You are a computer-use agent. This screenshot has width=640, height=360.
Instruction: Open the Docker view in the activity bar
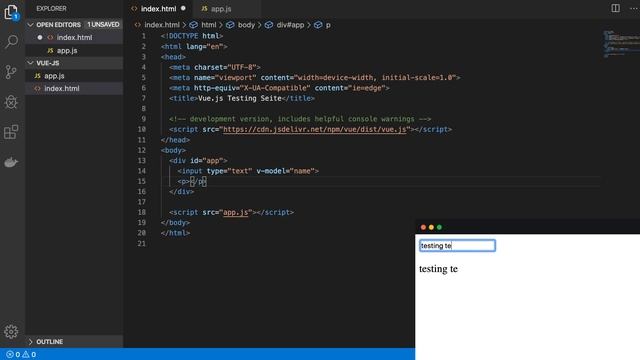coord(11,162)
